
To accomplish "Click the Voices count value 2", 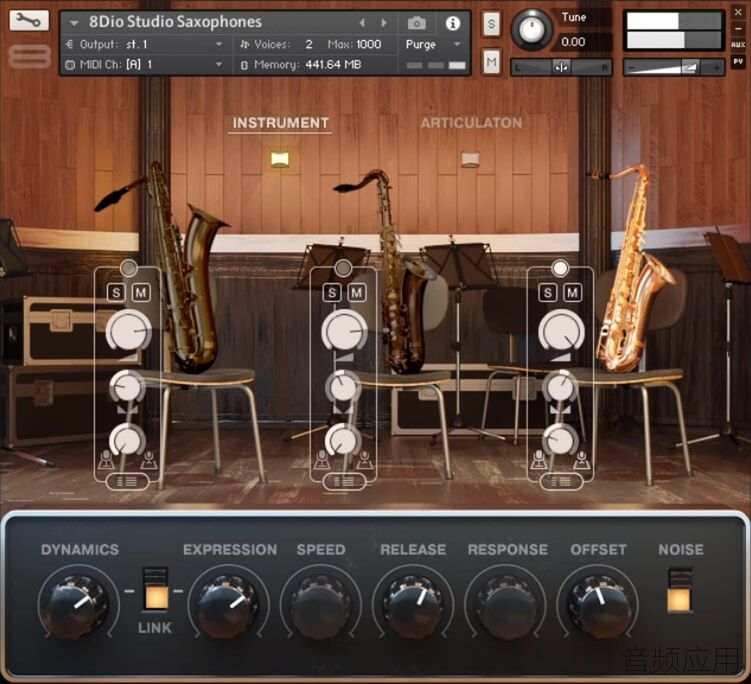I will click(309, 45).
